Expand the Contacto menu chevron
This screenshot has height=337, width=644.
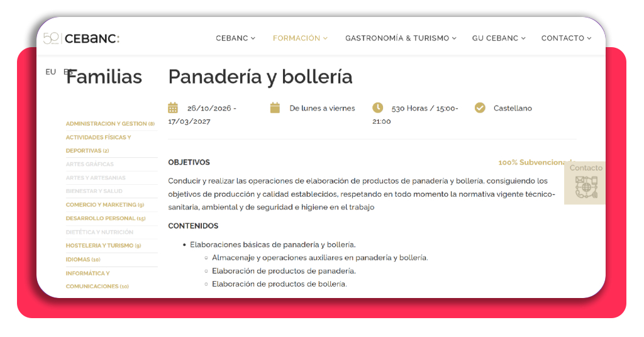click(589, 38)
